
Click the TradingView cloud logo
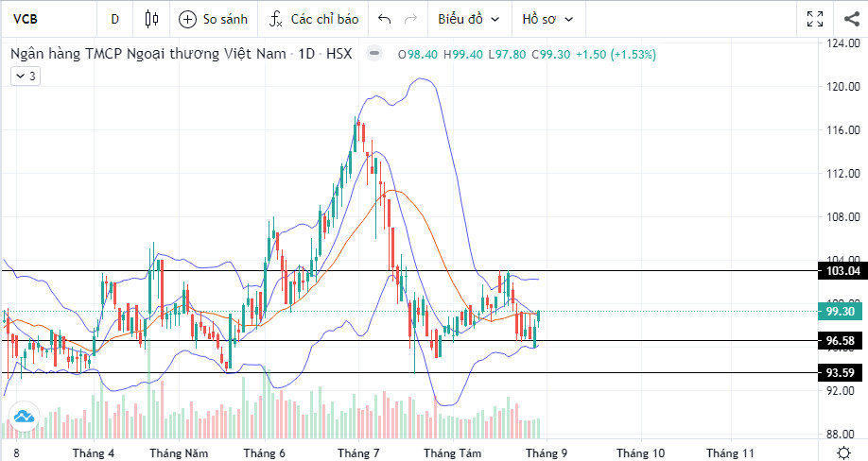[23, 416]
